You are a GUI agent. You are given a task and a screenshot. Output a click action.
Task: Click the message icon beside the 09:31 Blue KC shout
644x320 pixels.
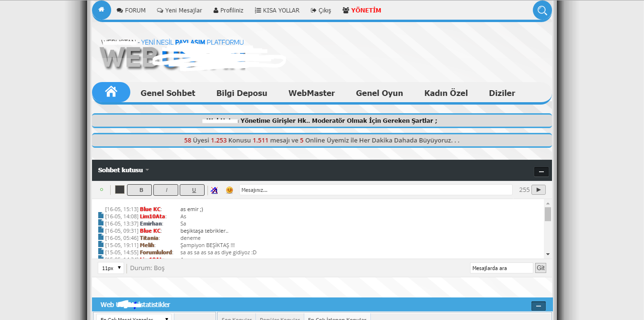[x=101, y=231]
